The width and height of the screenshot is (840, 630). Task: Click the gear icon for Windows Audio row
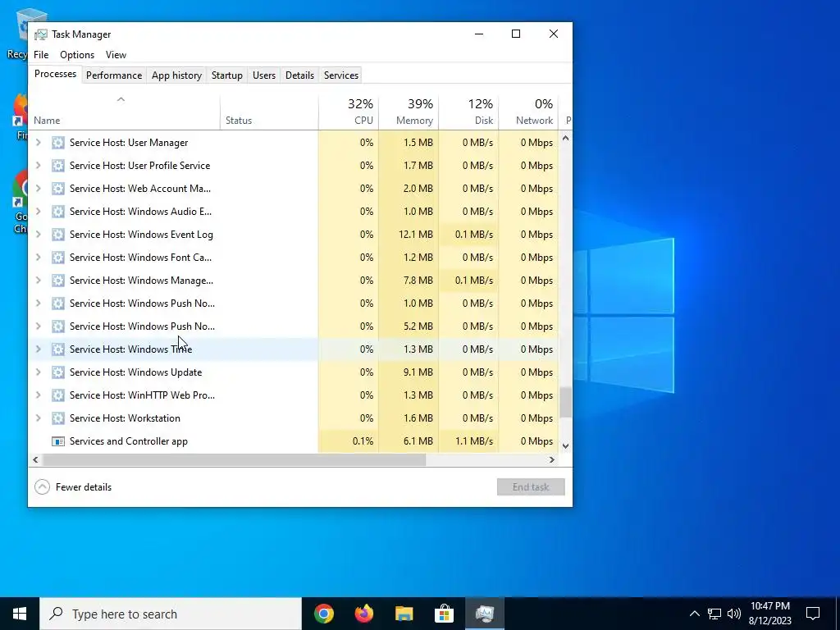58,212
